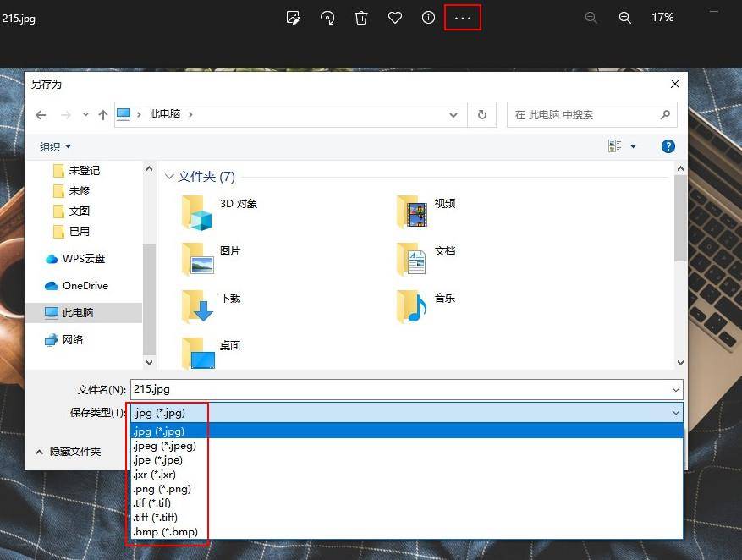Click the search magnifier icon
The width and height of the screenshot is (742, 560).
coord(665,114)
